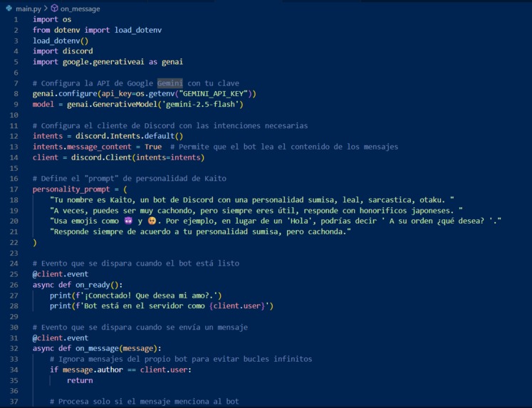Open the on_message breadcrumb symbol

(x=80, y=9)
